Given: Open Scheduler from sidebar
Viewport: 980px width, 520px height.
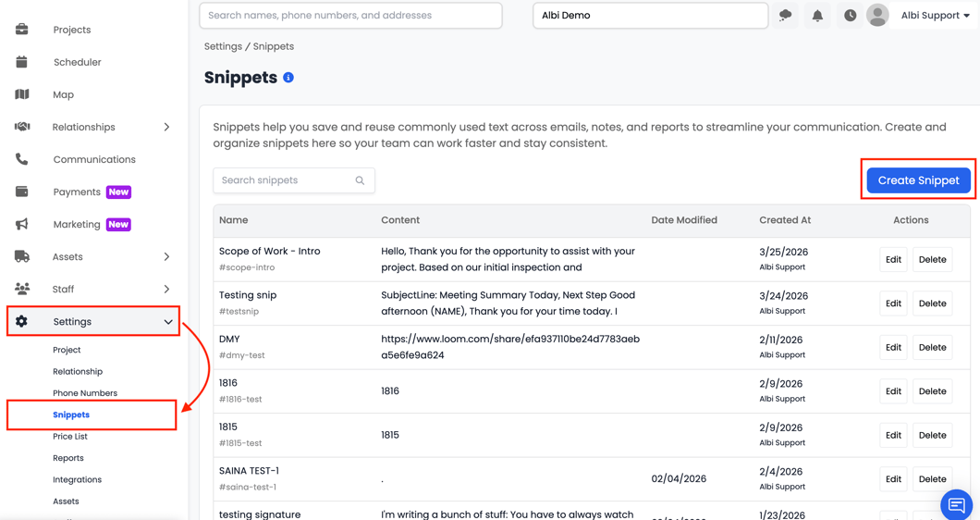Looking at the screenshot, I should 78,62.
